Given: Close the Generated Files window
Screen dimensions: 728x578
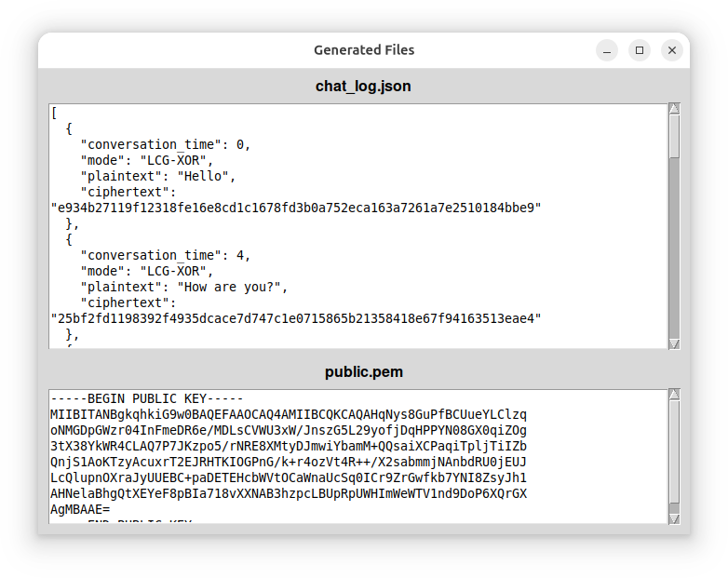Looking at the screenshot, I should point(671,50).
